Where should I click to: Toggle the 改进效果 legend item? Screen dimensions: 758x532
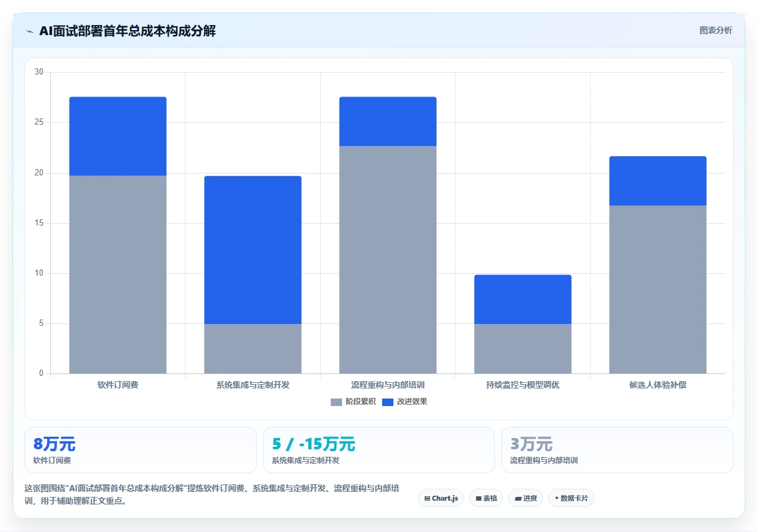pyautogui.click(x=405, y=402)
